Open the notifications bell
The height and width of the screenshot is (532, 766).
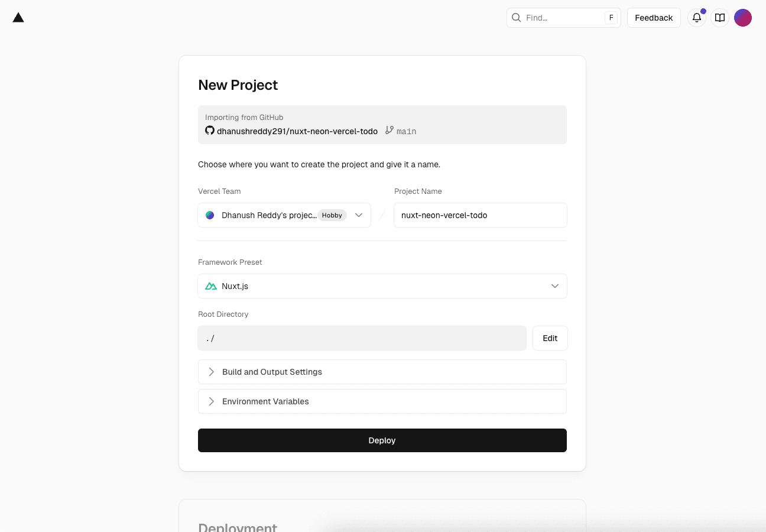pos(697,17)
